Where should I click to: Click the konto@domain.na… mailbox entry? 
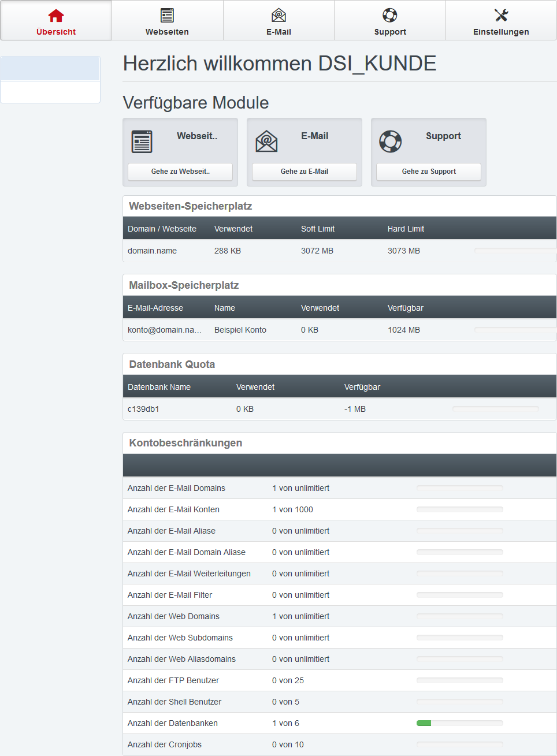click(165, 330)
